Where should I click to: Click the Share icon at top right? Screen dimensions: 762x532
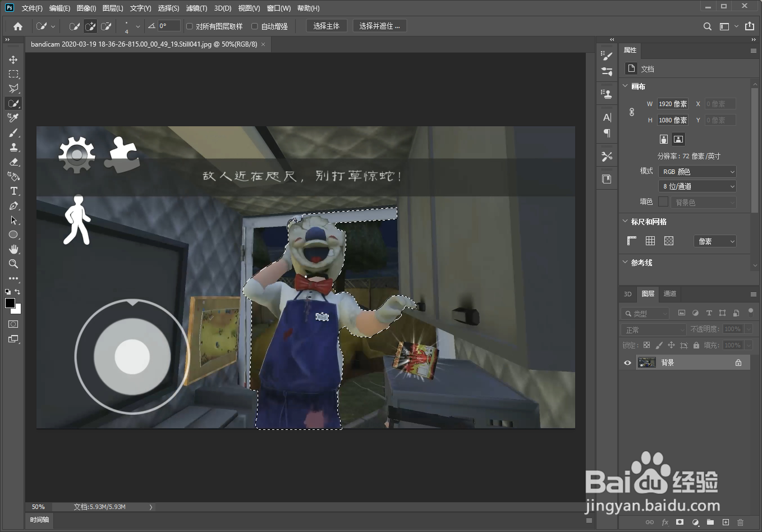point(750,26)
